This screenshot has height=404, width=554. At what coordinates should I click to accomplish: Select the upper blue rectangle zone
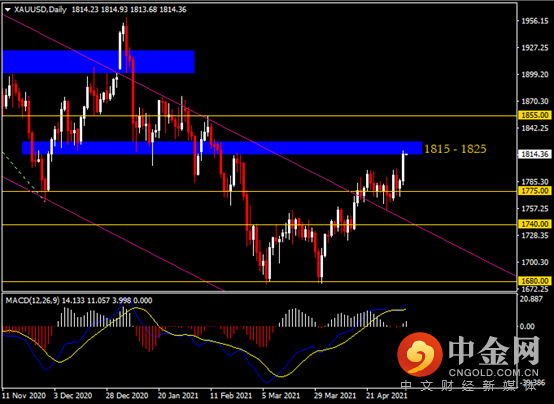(99, 62)
